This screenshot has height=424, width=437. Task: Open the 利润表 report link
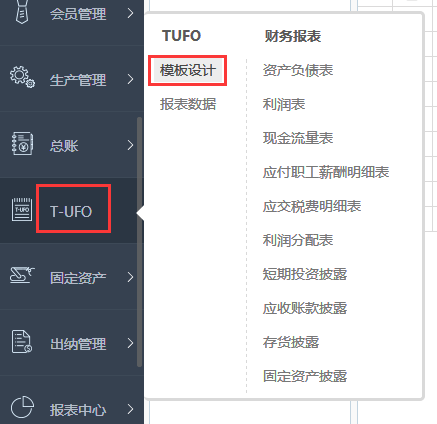tap(284, 104)
